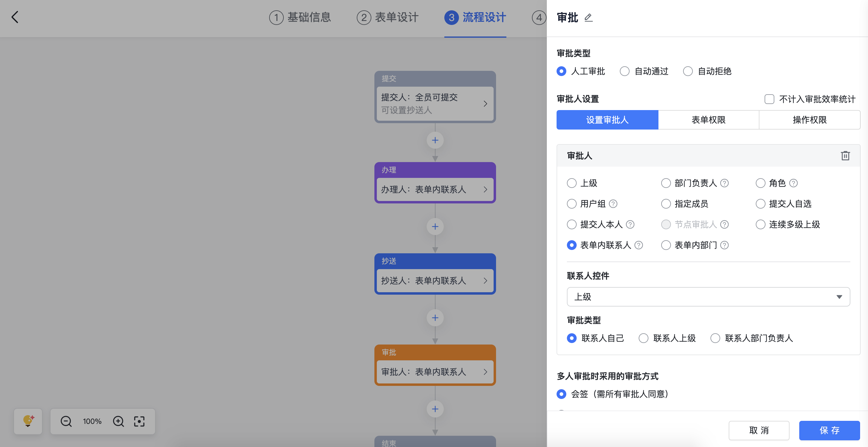Image resolution: width=868 pixels, height=447 pixels.
Task: Click the 100% zoom level text
Action: click(92, 421)
